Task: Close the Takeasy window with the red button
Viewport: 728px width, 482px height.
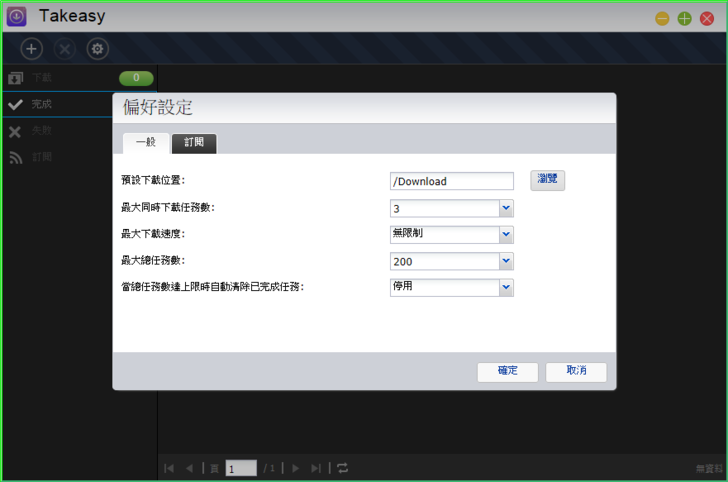Action: click(x=707, y=19)
